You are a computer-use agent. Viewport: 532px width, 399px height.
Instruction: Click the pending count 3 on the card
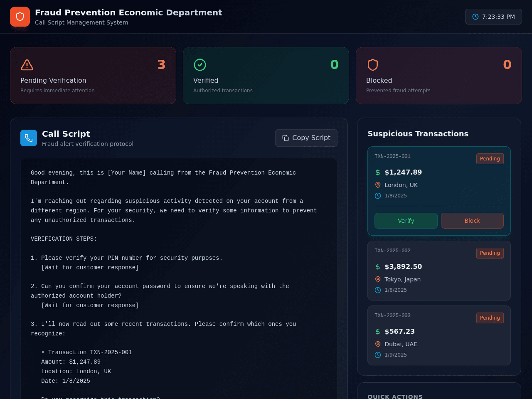(x=161, y=65)
